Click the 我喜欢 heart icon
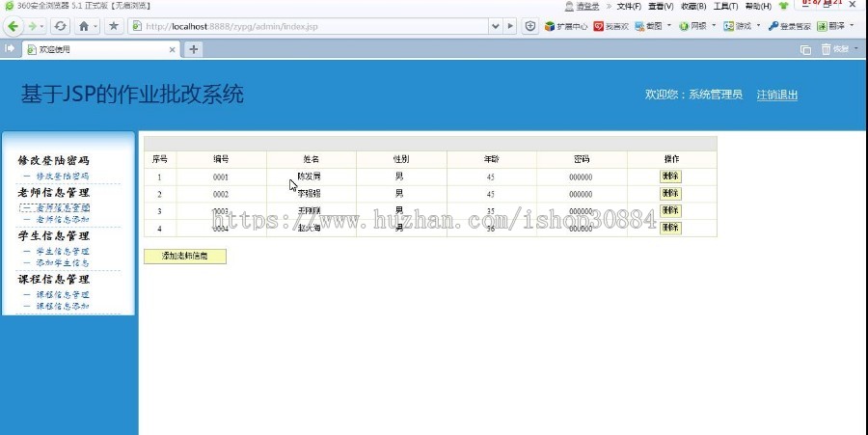 [x=611, y=26]
